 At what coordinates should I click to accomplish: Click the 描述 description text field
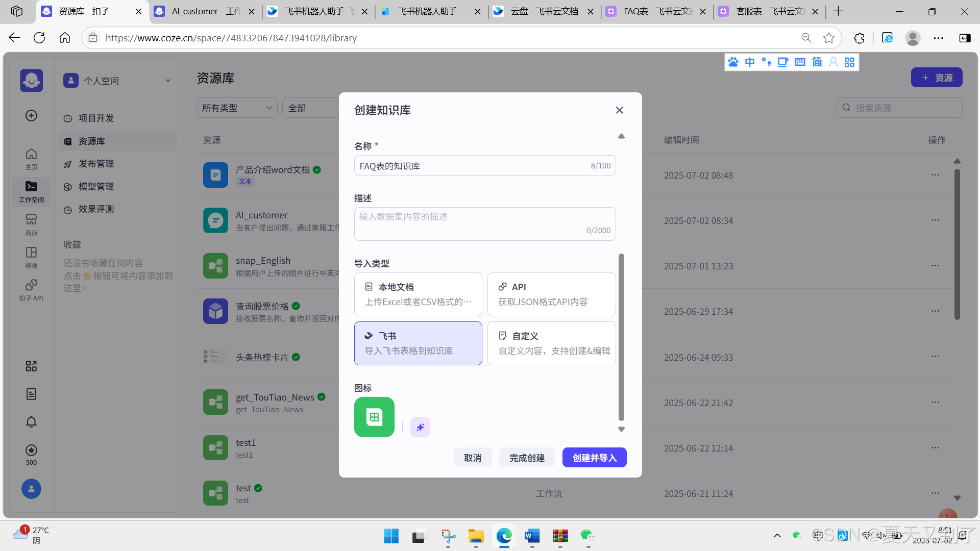[x=484, y=223]
